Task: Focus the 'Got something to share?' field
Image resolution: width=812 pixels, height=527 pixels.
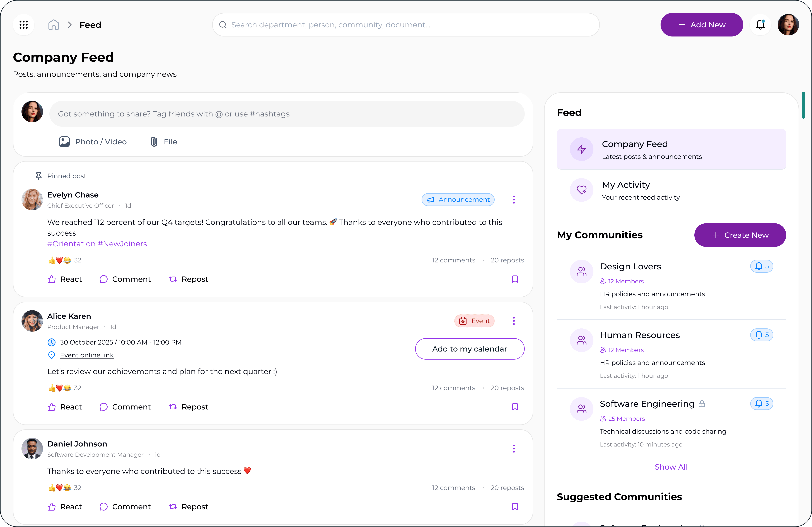Action: point(287,114)
